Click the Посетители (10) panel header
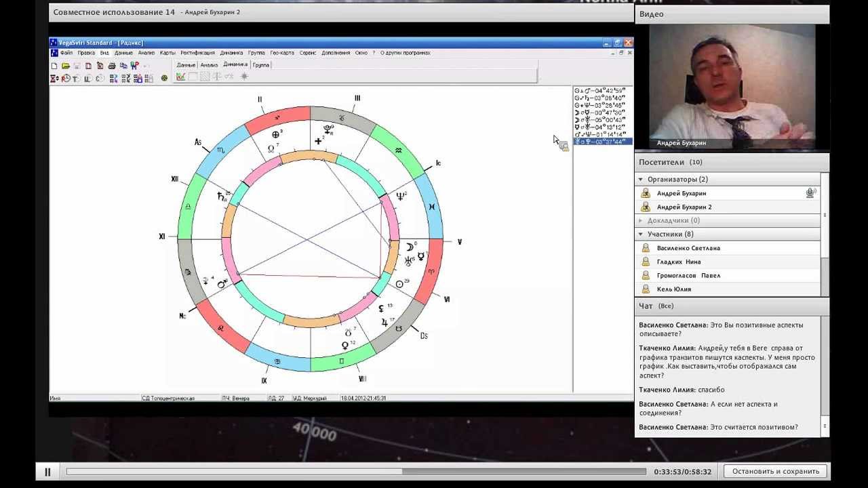 pos(732,162)
